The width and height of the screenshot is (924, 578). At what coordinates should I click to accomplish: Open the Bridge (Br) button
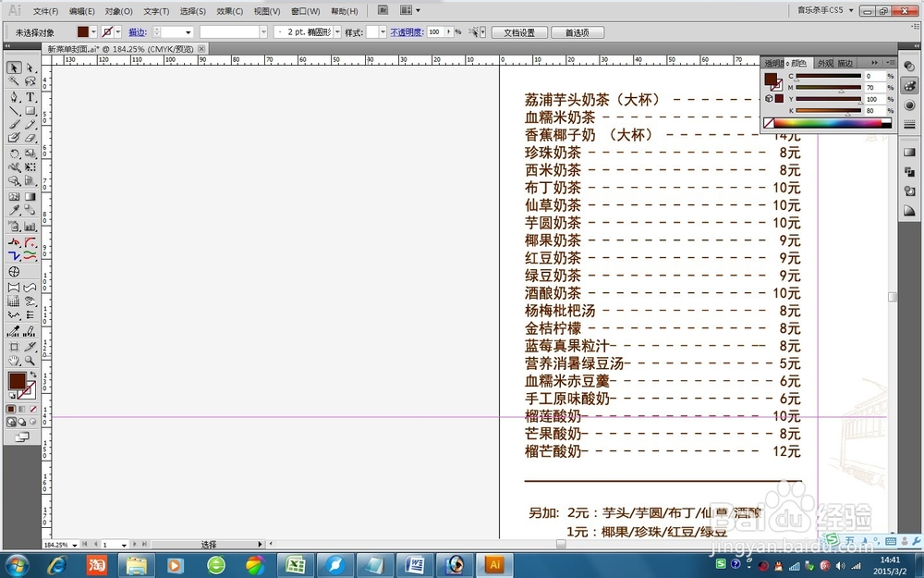(383, 10)
